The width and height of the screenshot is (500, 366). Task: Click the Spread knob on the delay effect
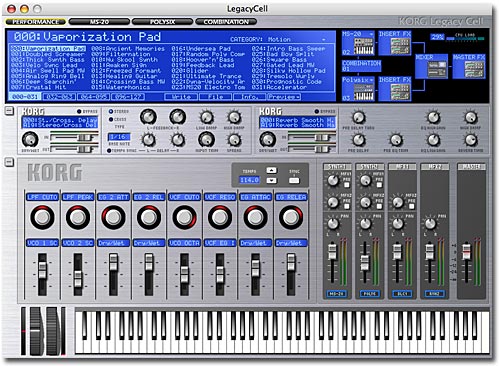[234, 140]
